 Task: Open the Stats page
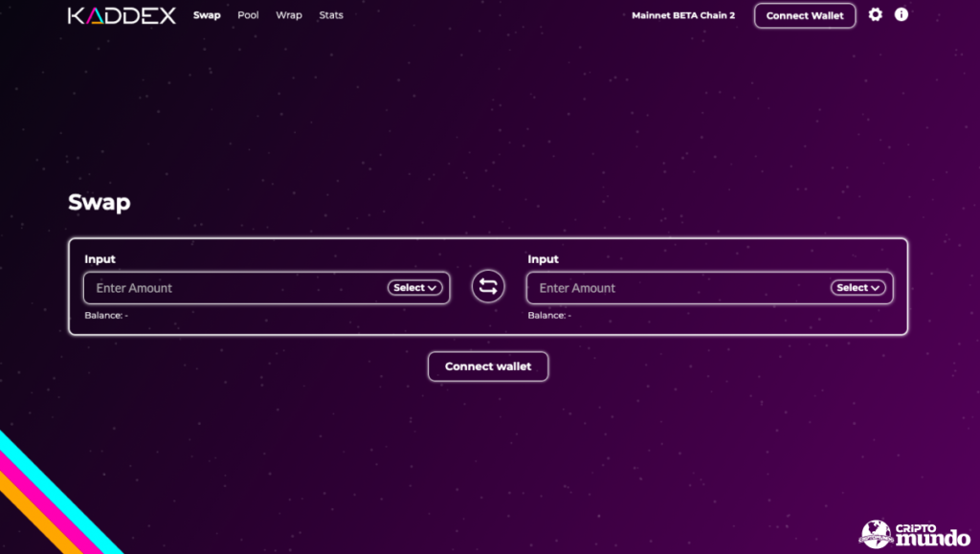tap(330, 15)
